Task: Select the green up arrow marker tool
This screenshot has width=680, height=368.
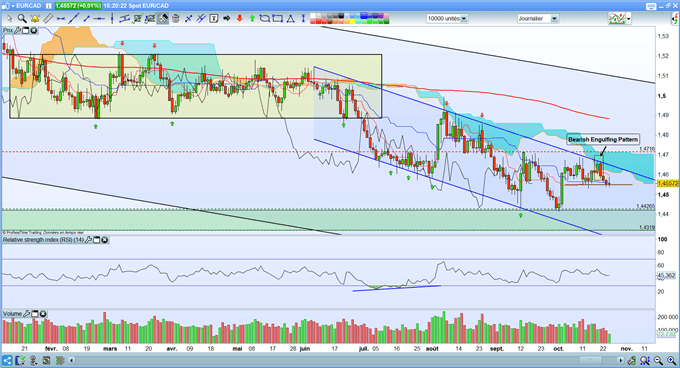Action: pyautogui.click(x=252, y=19)
